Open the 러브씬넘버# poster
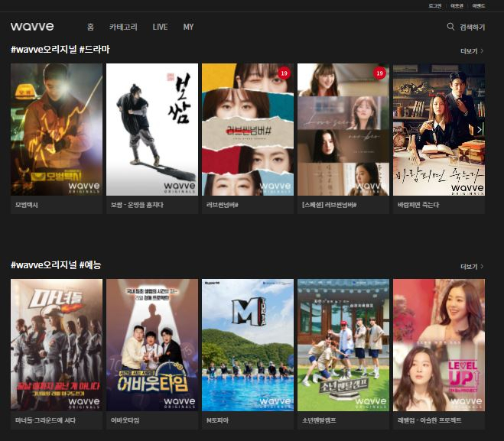Viewport: 504px width, 441px height. pyautogui.click(x=248, y=129)
